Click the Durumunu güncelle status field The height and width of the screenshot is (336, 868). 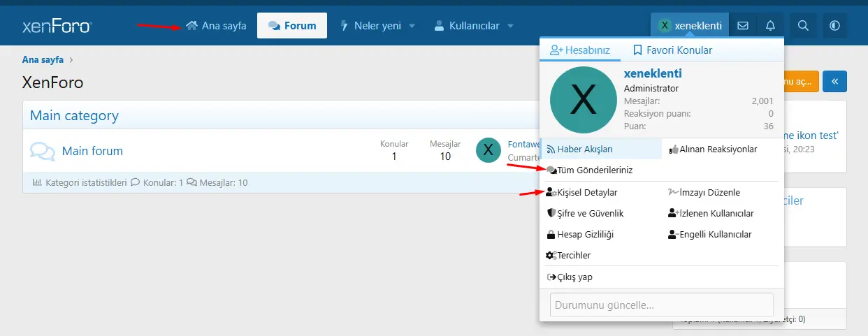(x=661, y=305)
